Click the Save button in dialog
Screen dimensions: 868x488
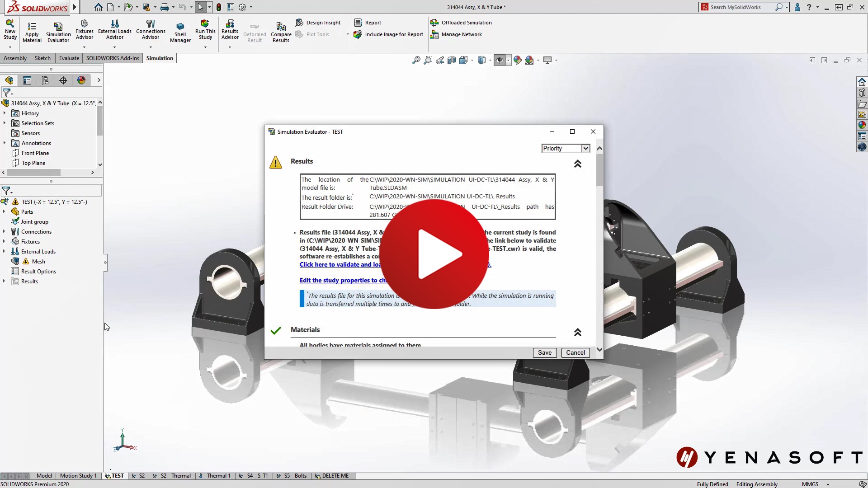[x=545, y=352]
